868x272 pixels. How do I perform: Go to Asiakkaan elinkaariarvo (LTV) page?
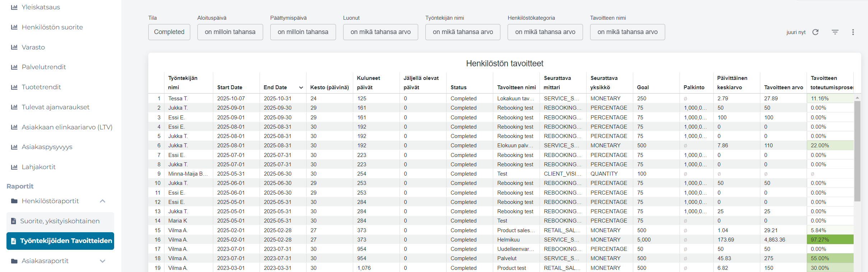pyautogui.click(x=67, y=127)
